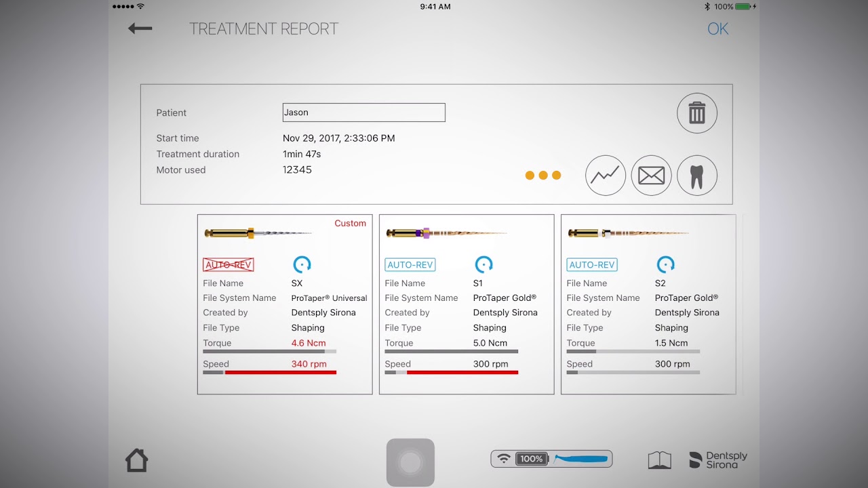Click the '340 rpm' speed value
The width and height of the screenshot is (868, 488).
click(x=309, y=364)
